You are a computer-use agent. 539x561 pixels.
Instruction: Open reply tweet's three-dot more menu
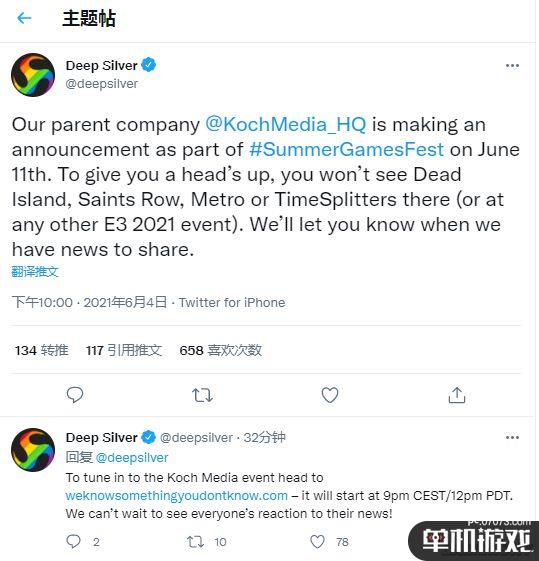[x=512, y=437]
